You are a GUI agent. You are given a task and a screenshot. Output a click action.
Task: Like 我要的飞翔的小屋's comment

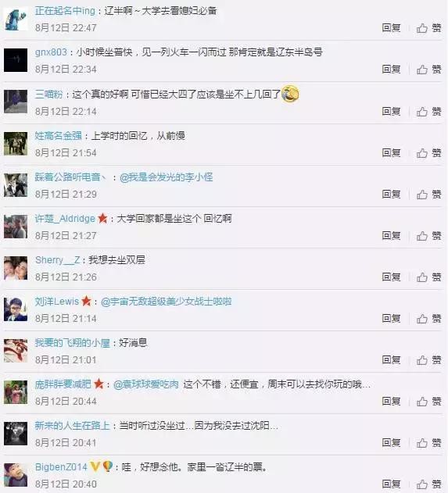coord(428,359)
